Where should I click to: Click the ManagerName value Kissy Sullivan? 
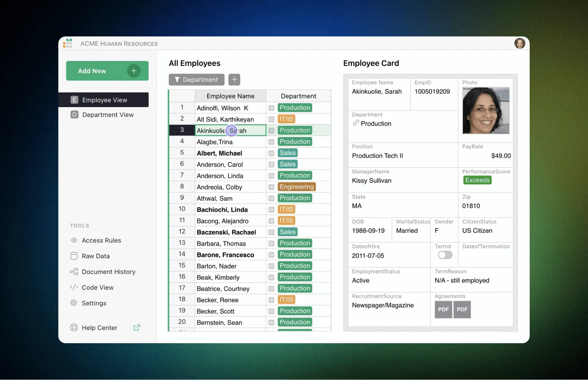[371, 180]
